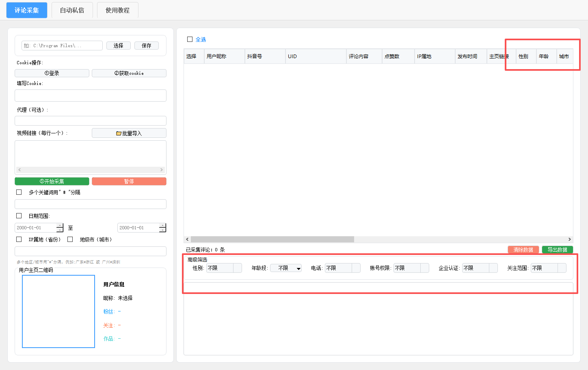This screenshot has height=370, width=588.
Task: Click the 填写Cookie input field
Action: coord(91,96)
